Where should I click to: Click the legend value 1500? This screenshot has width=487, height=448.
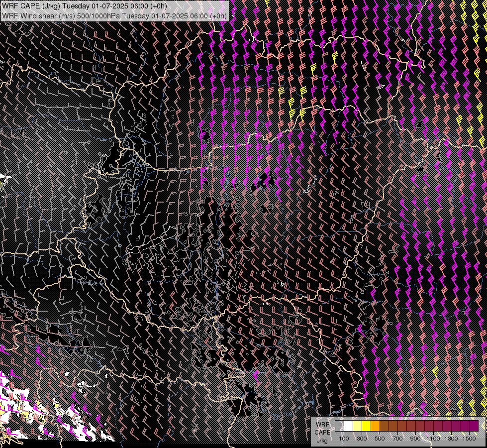(x=469, y=439)
